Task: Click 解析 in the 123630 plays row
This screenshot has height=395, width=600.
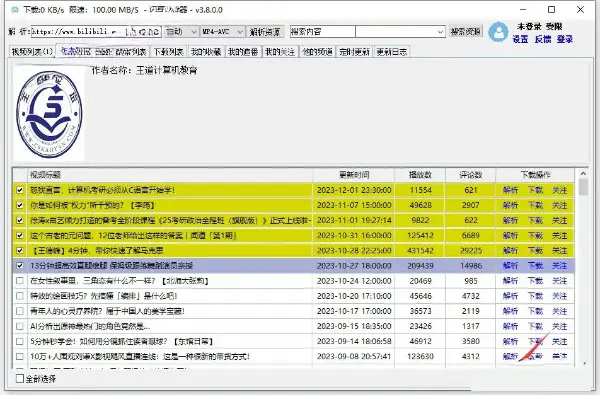Action: [510, 356]
